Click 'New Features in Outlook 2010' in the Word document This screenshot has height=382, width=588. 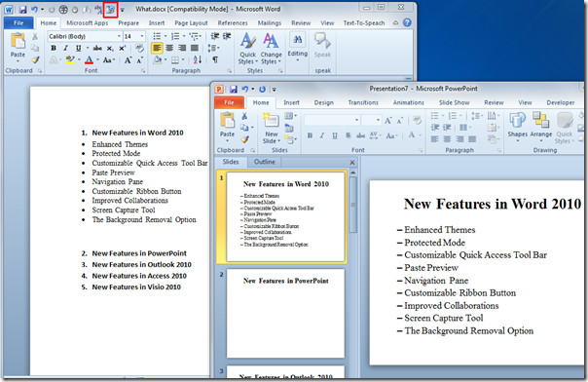point(142,264)
